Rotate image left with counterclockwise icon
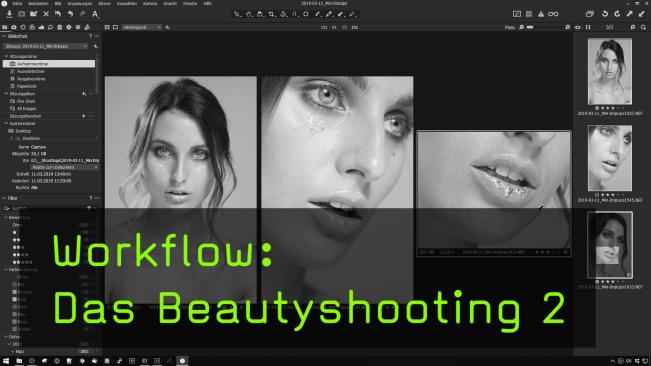The height and width of the screenshot is (366, 651). coord(605,14)
